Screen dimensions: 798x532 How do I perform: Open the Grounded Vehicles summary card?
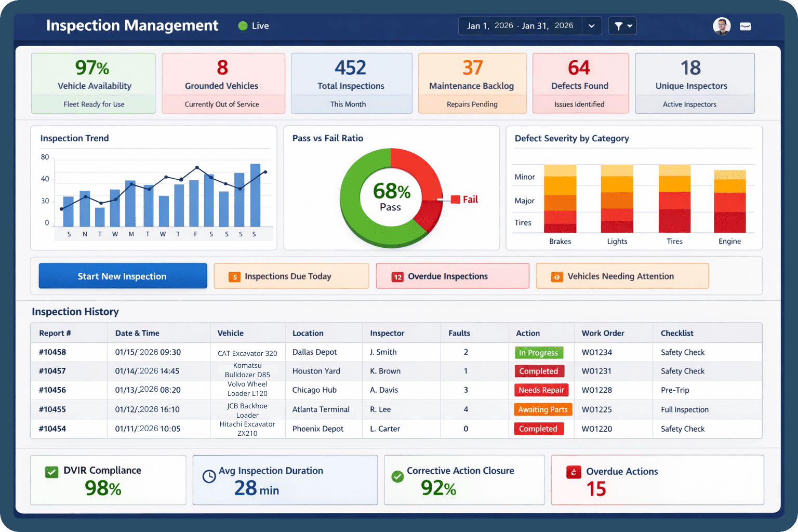pos(223,83)
